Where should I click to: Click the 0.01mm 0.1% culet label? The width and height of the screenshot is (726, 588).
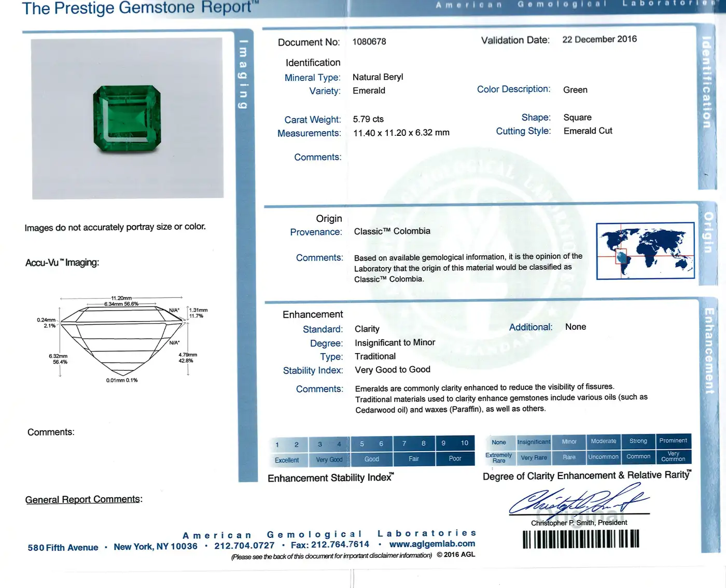click(x=122, y=381)
